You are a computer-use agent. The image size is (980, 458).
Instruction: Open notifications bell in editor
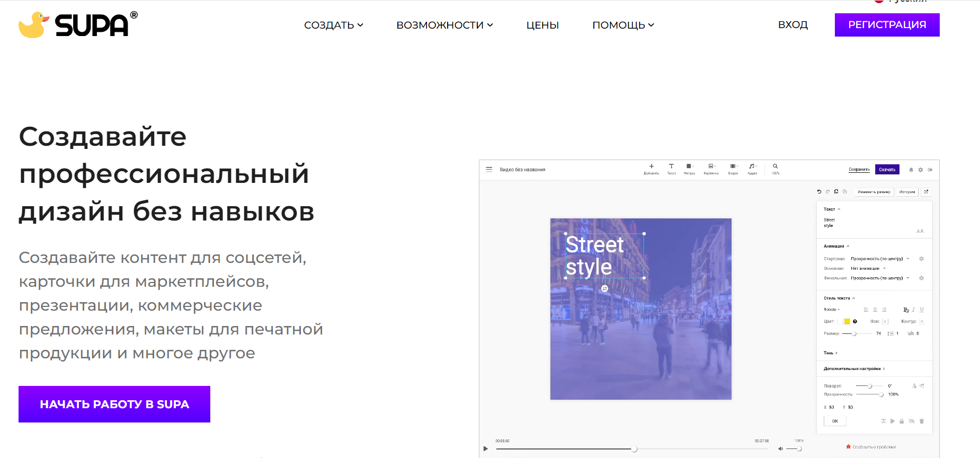[911, 170]
